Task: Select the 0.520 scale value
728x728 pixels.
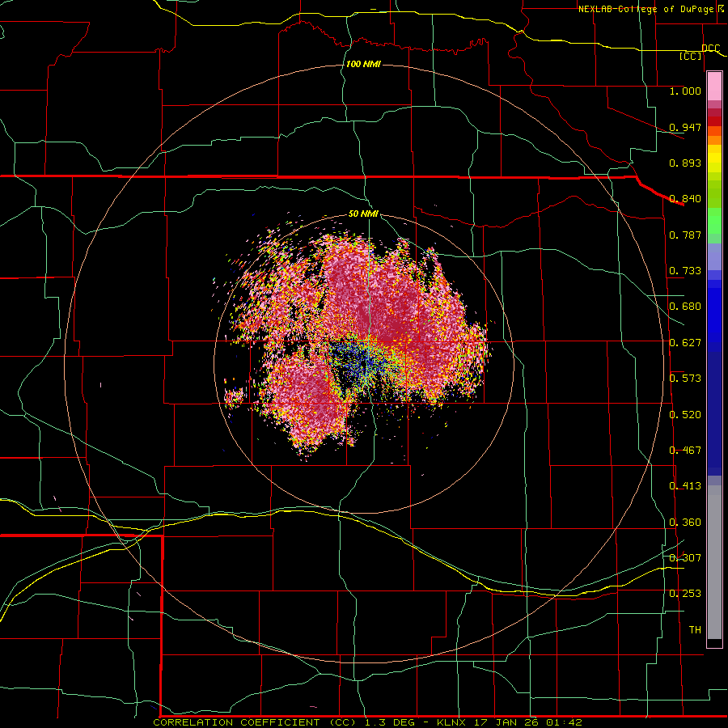Action: tap(685, 415)
